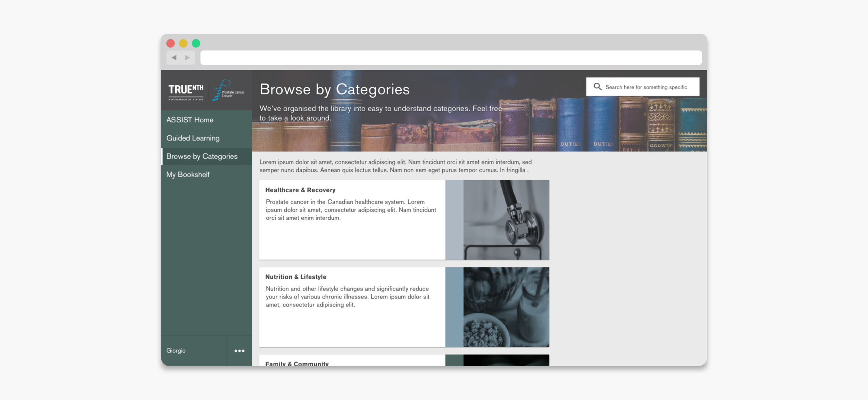Select Browse by Categories nav item
Viewport: 868px width, 400px height.
coord(202,156)
